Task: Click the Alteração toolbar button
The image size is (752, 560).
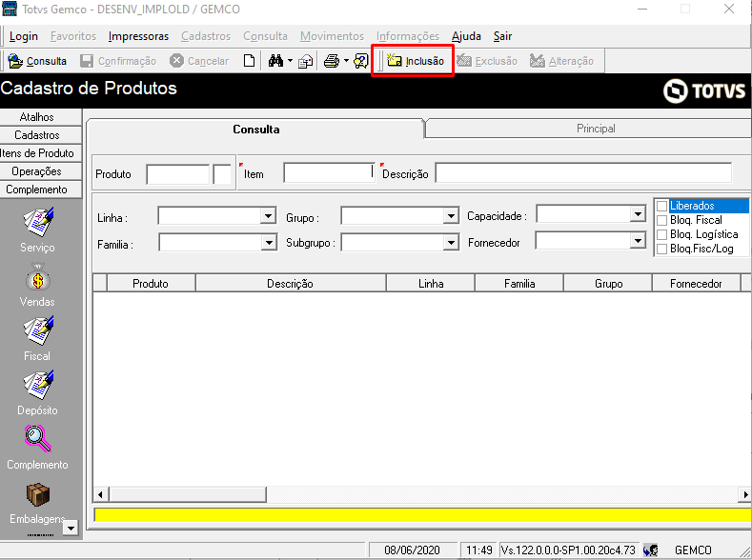Action: [x=561, y=61]
